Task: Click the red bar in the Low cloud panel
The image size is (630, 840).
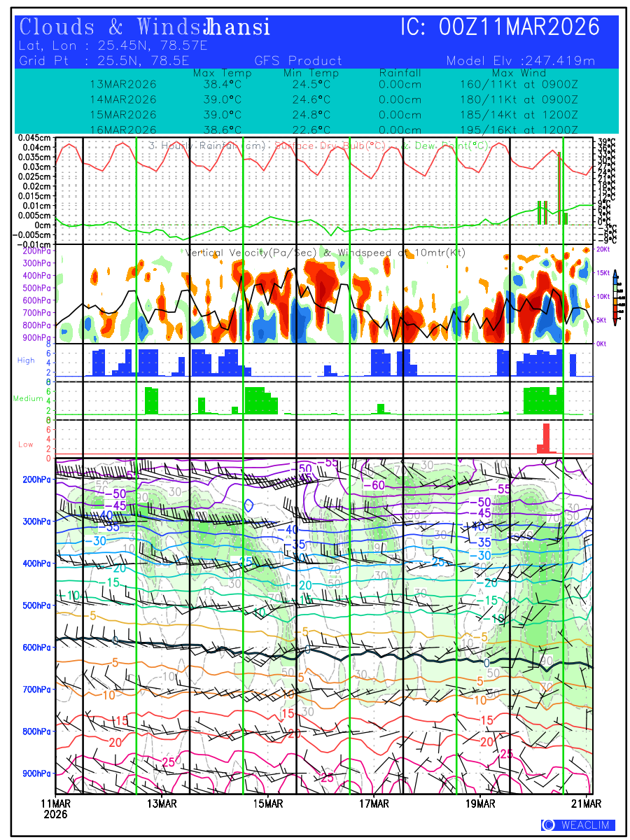Action: pos(546,437)
